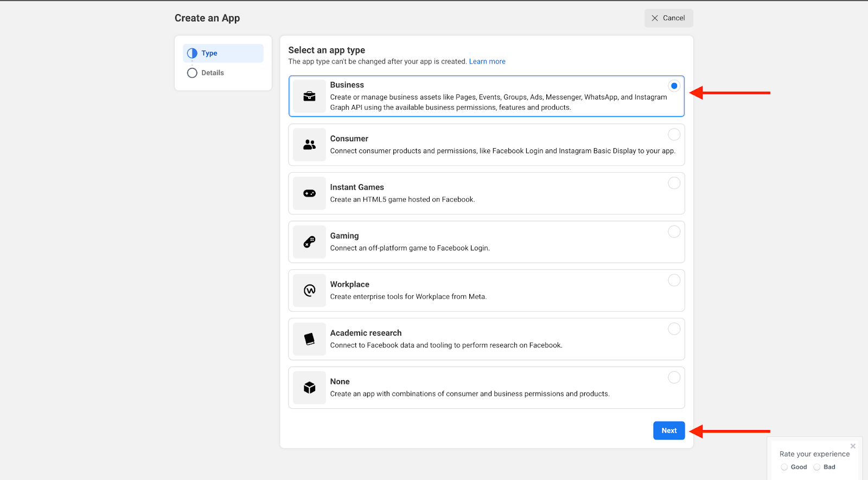868x480 pixels.
Task: Click 'Connect to Facebook data' description
Action: pyautogui.click(x=446, y=345)
